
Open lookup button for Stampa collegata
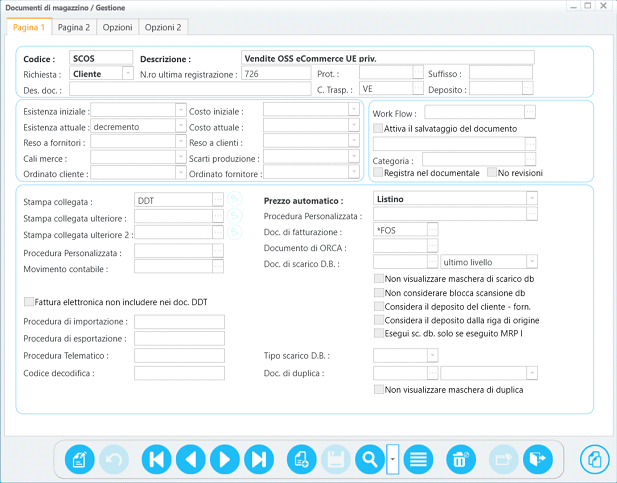[218, 200]
